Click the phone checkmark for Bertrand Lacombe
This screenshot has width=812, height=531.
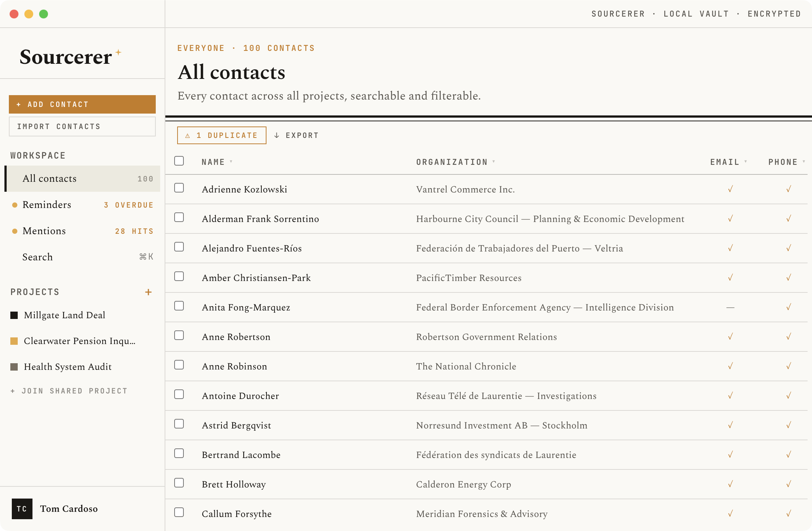point(789,455)
